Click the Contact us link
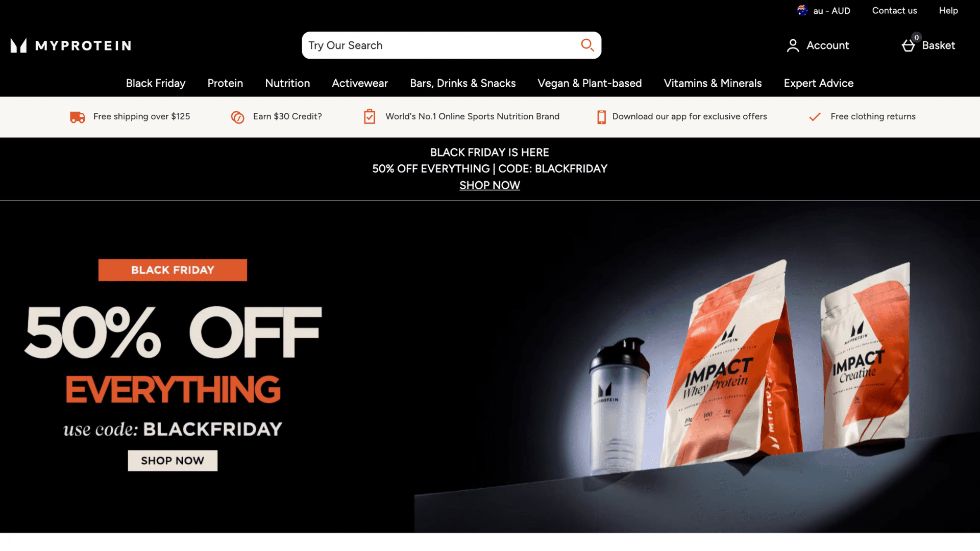 coord(894,10)
